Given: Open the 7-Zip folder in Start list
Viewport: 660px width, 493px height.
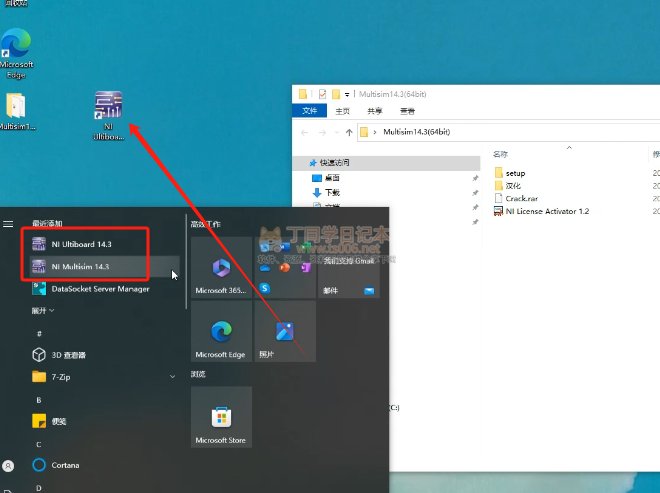Looking at the screenshot, I should pos(104,377).
